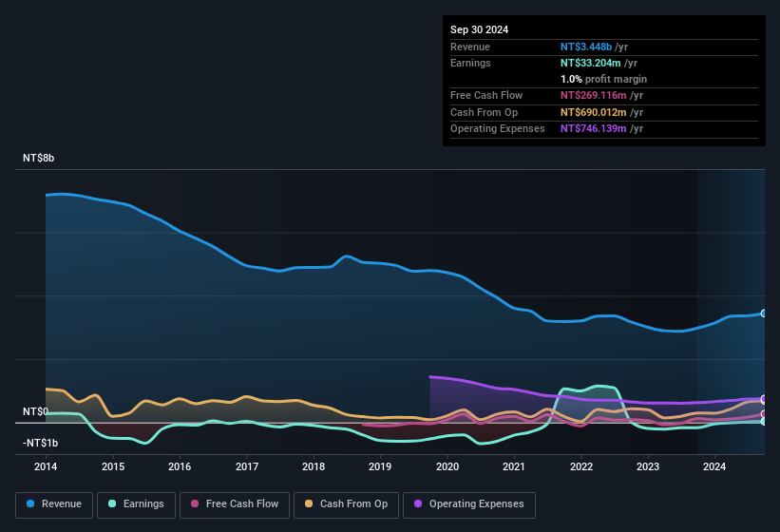
Task: Click the 2019 x-axis label
Action: click(380, 466)
